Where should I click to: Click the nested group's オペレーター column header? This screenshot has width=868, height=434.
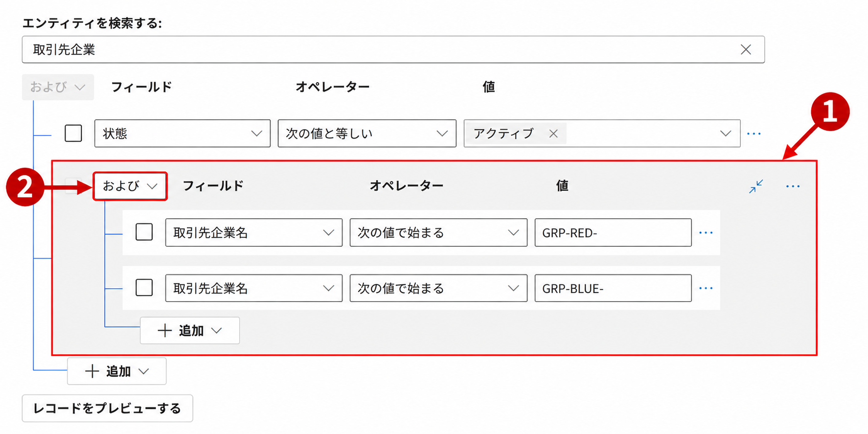click(x=407, y=186)
